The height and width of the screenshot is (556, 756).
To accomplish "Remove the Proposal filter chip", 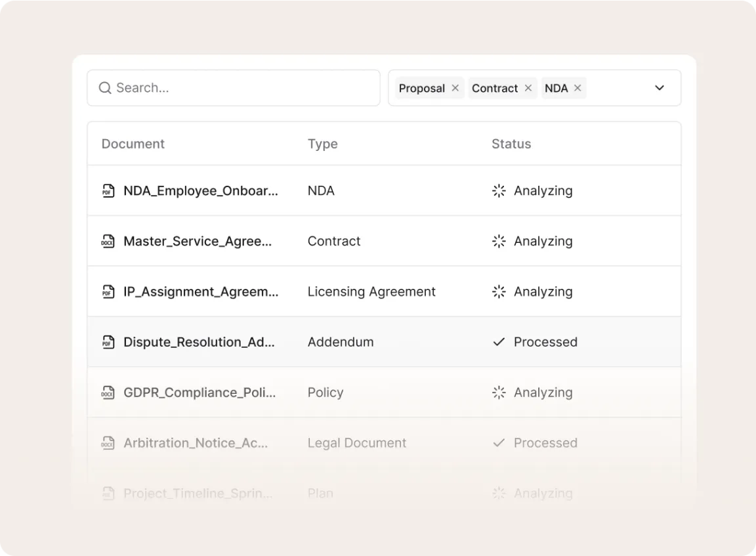I will click(x=455, y=87).
